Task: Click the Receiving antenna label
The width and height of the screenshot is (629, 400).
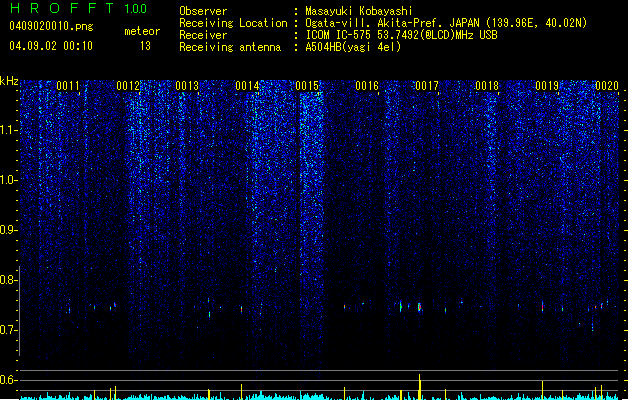Action: (x=230, y=47)
